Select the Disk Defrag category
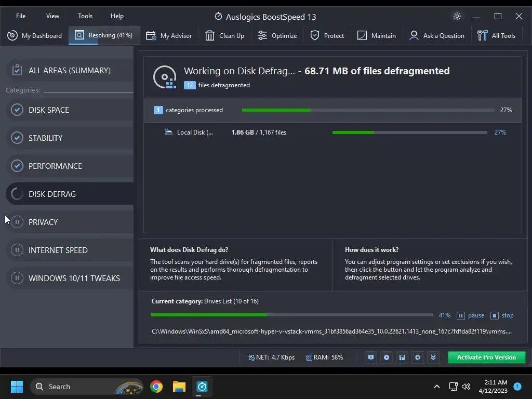Image resolution: width=532 pixels, height=399 pixels. click(x=70, y=194)
